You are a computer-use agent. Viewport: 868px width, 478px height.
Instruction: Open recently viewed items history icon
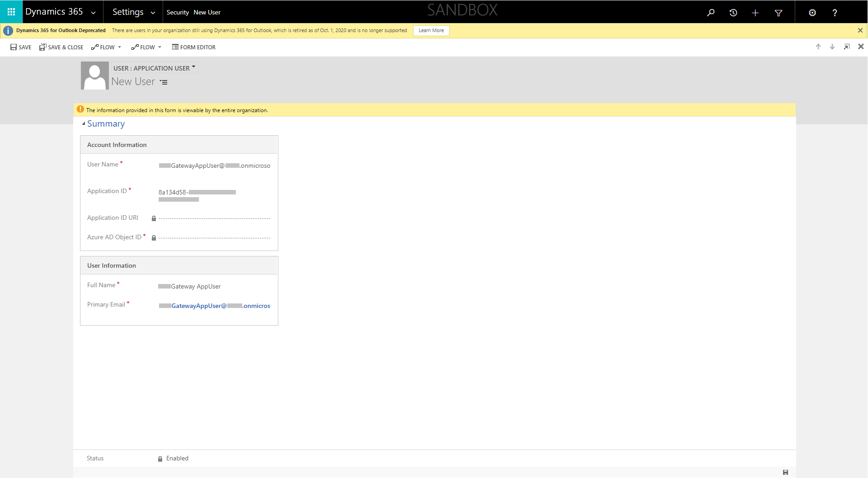pos(733,13)
